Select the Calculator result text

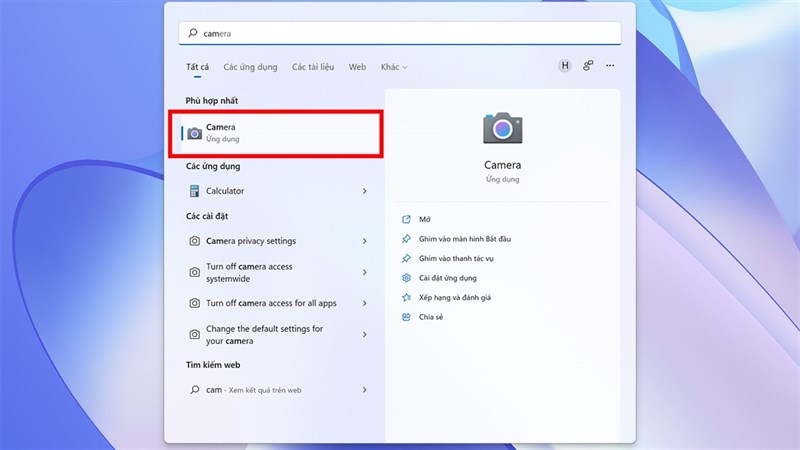(225, 191)
